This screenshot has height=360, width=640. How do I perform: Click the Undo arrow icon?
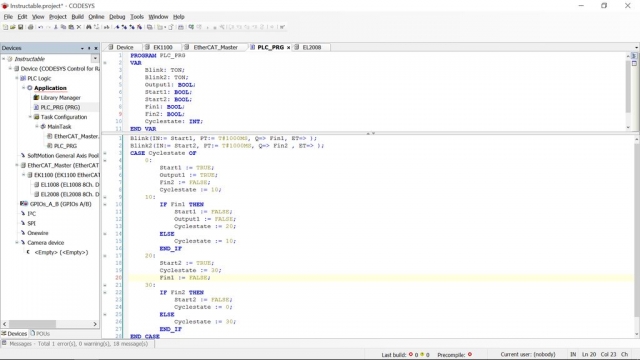click(40, 27)
